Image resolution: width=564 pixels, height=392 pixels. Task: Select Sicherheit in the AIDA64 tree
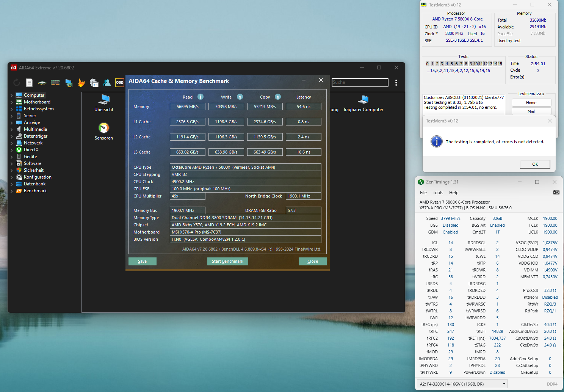(x=34, y=170)
